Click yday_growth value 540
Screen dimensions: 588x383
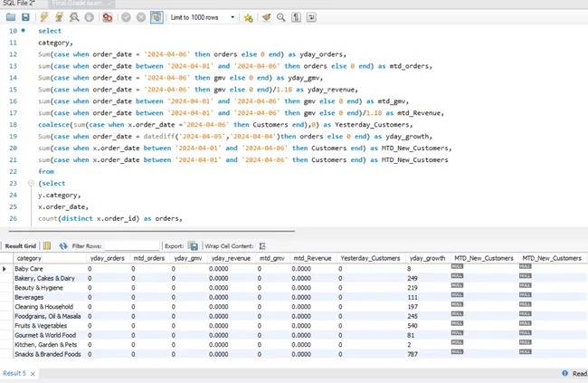413,326
